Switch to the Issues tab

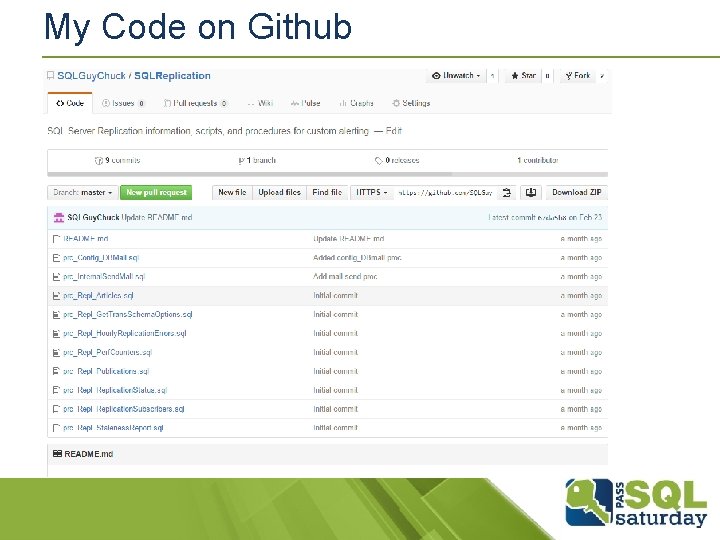point(123,103)
